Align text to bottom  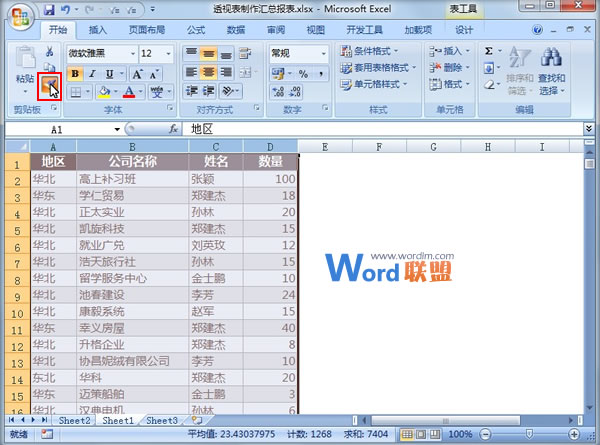226,53
